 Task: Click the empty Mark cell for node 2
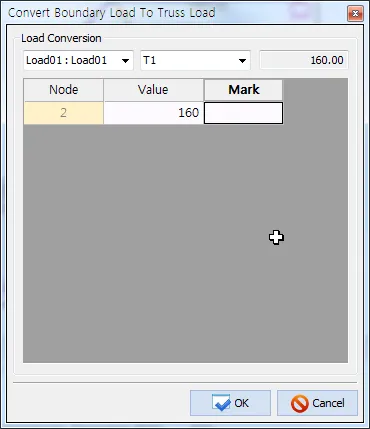coord(243,113)
